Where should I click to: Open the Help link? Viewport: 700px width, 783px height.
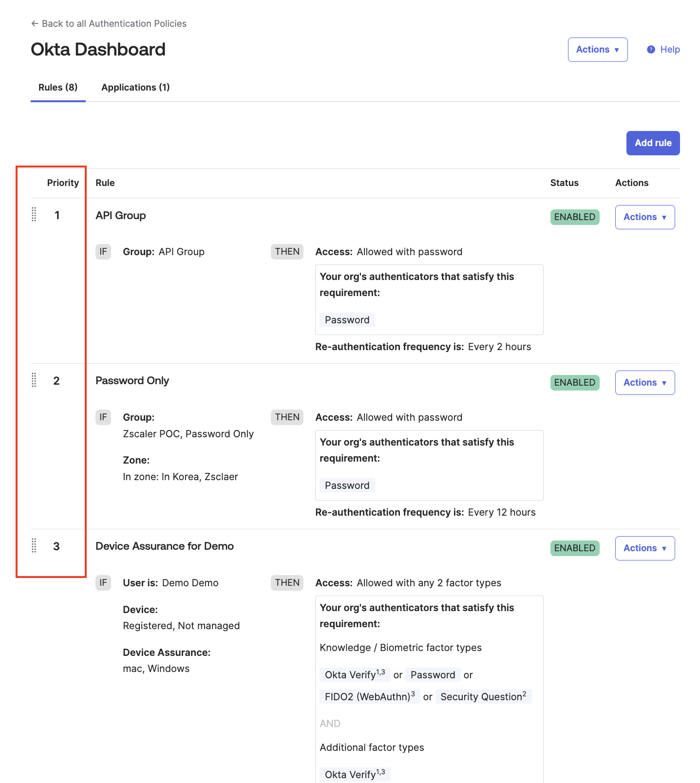point(670,49)
